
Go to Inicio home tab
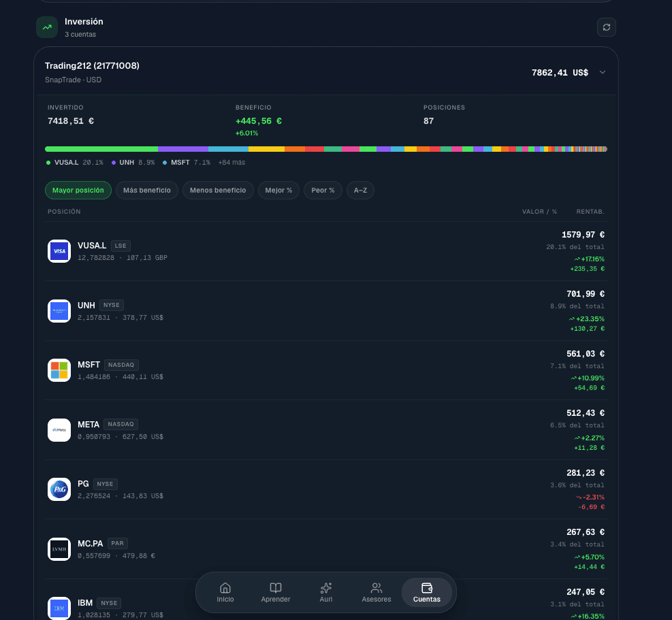point(225,593)
